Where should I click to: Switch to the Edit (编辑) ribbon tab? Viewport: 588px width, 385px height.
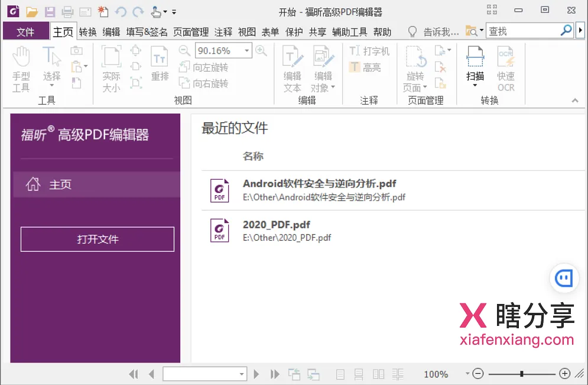tap(111, 32)
